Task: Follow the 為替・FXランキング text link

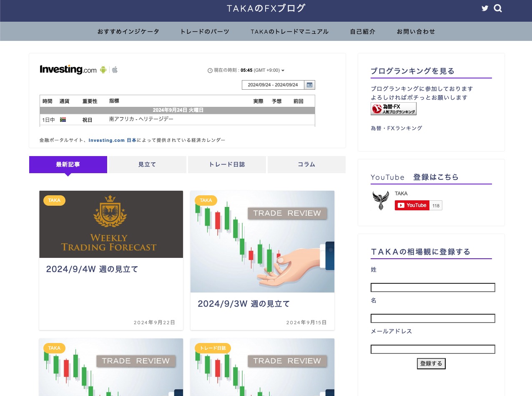Action: point(396,128)
